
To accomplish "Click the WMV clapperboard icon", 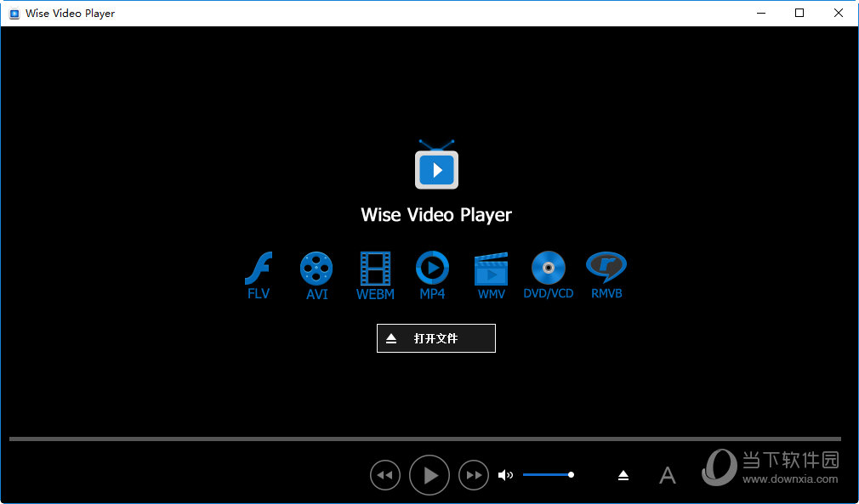I will pos(491,276).
